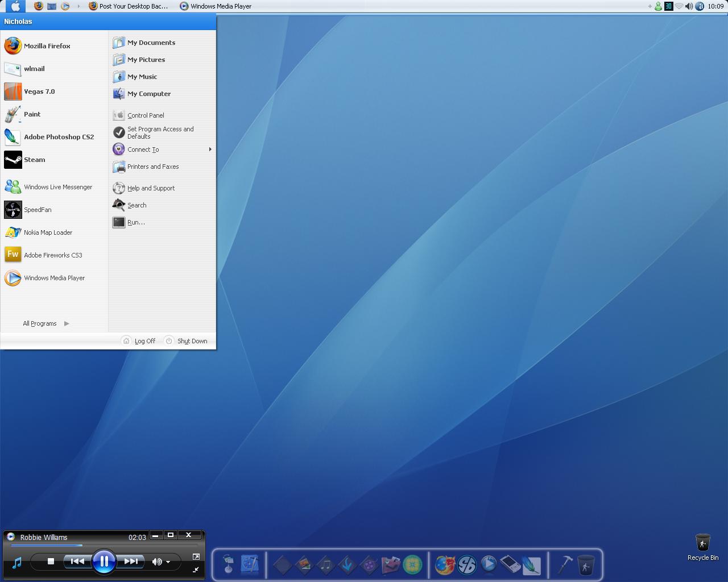Open My Computer

point(162,94)
